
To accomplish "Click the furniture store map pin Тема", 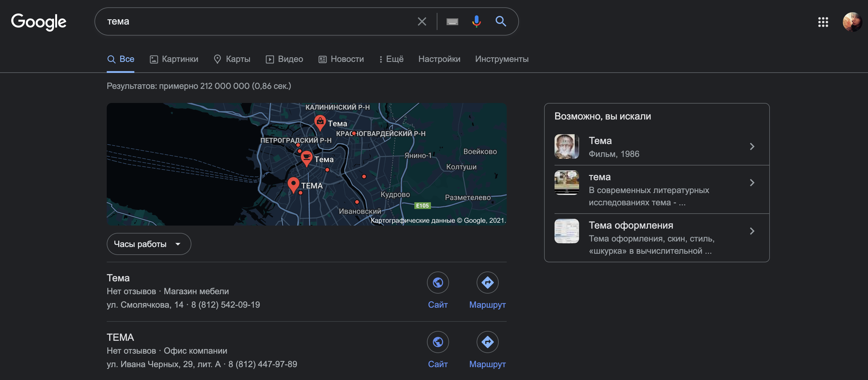I will (x=320, y=122).
